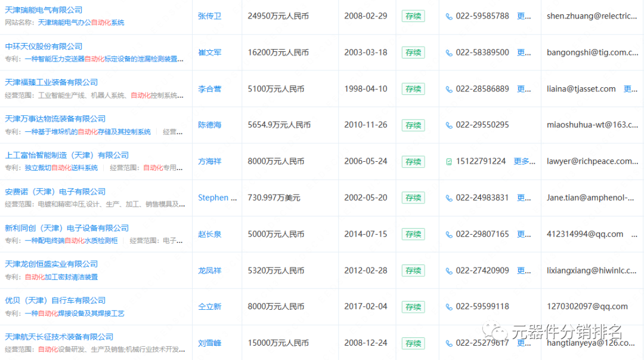
Task: Click mobile icon beside 15122791224
Action: (x=449, y=162)
